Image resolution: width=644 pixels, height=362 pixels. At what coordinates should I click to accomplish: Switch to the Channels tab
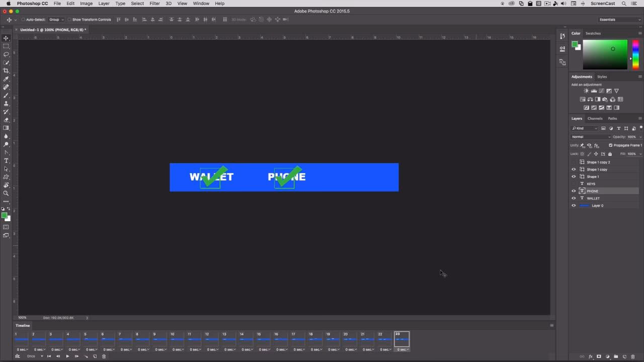click(595, 118)
